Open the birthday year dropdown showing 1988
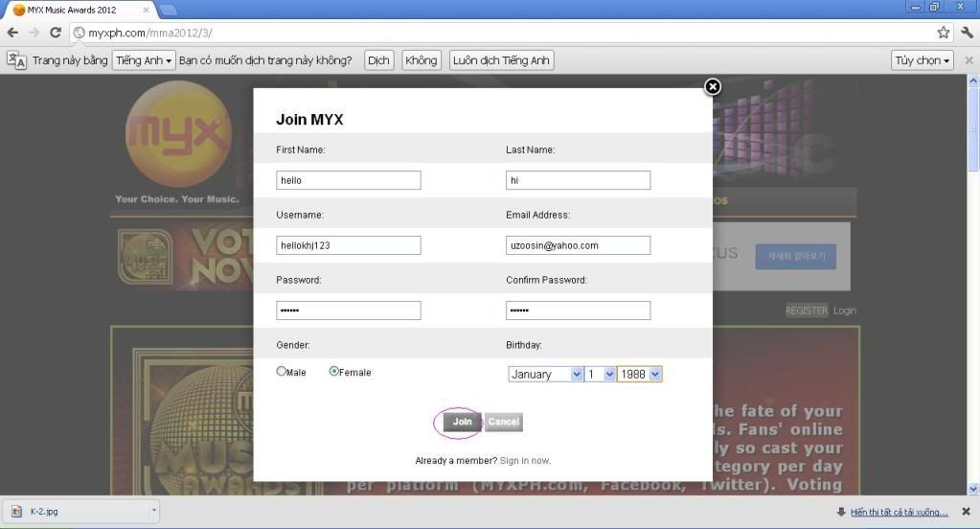This screenshot has width=980, height=529. pos(639,374)
